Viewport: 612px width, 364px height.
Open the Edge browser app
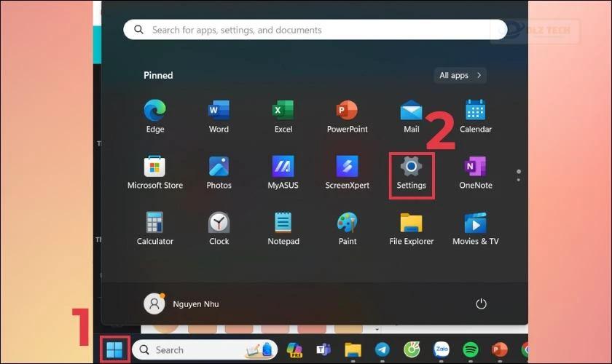(155, 116)
